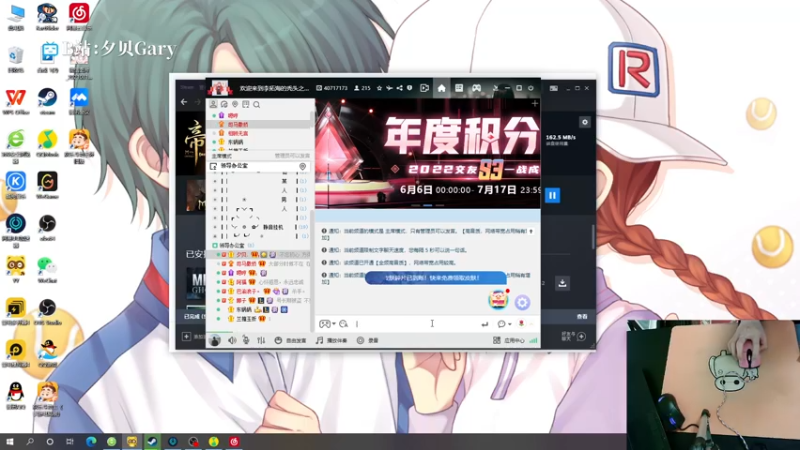Click the flower gift icon in chat bar
The height and width of the screenshot is (450, 800).
[521, 323]
